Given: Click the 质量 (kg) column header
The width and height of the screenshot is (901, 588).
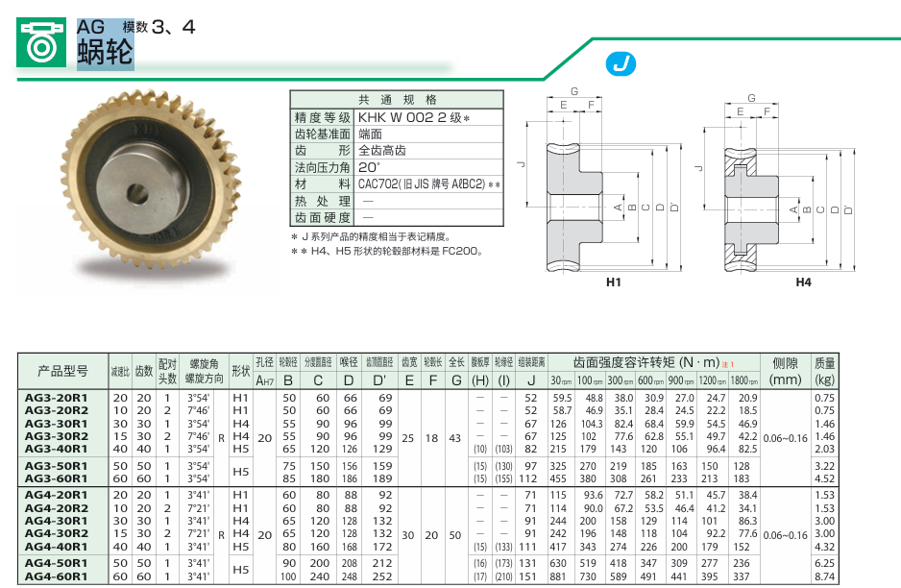Looking at the screenshot, I should coord(824,371).
